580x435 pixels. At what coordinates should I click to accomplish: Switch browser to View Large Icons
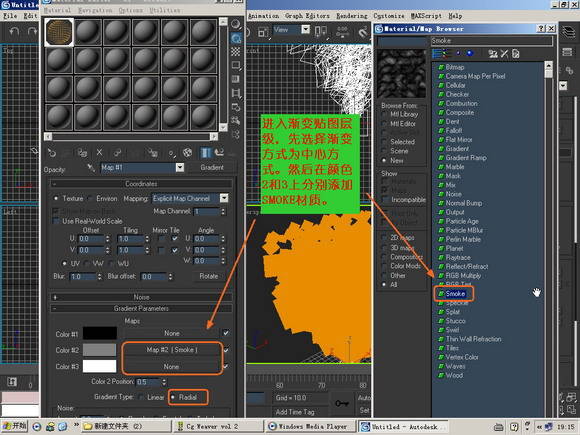tap(470, 53)
